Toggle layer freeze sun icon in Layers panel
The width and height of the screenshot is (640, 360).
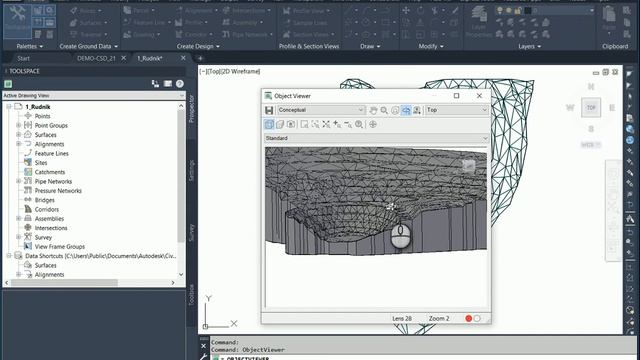coord(509,11)
